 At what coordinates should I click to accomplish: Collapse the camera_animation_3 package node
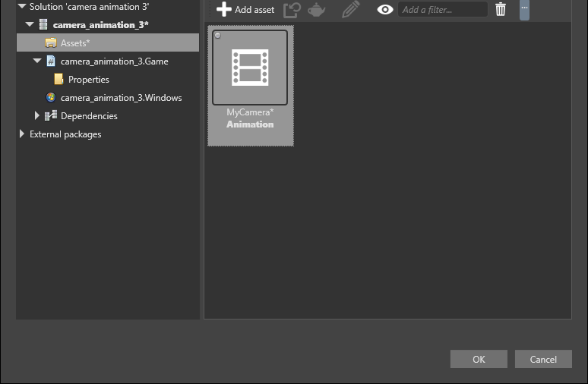[30, 25]
